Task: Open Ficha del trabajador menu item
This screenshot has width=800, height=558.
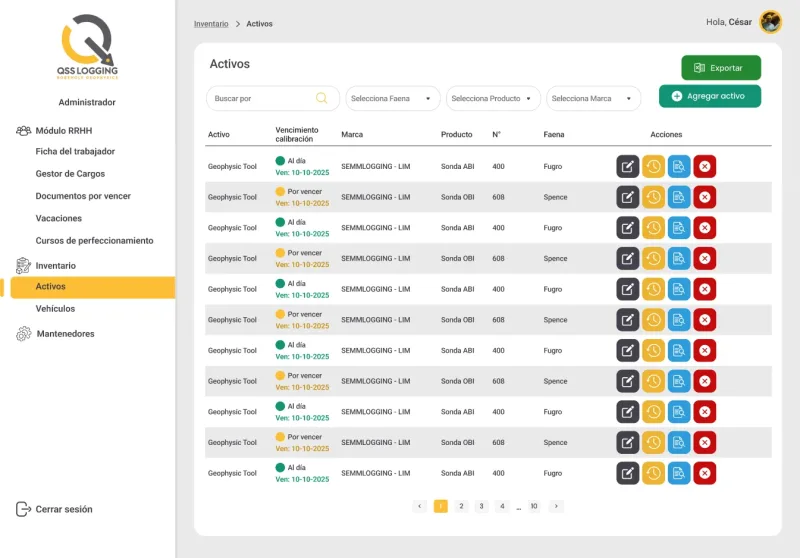Action: click(x=75, y=151)
